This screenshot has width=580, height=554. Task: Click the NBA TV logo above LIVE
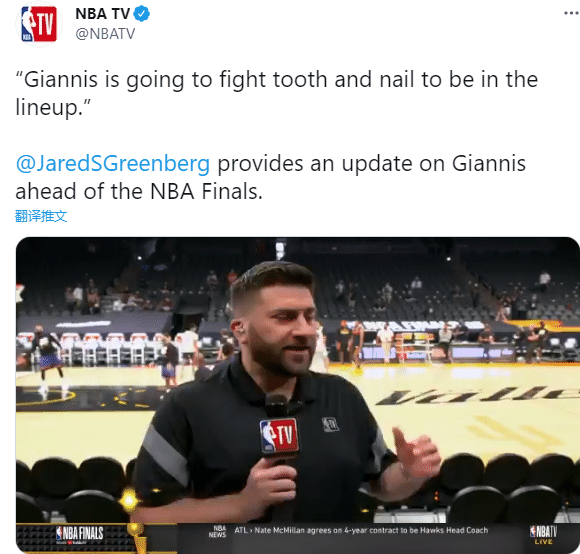pos(543,531)
